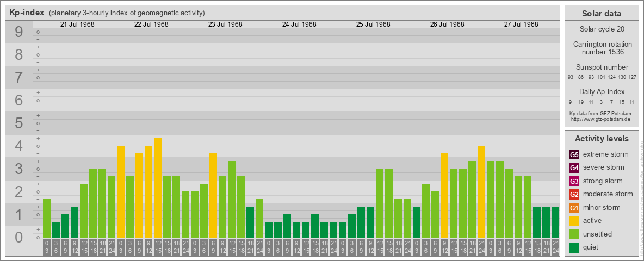Select the light green 0–3 bar on 27 Jul

coord(491,200)
